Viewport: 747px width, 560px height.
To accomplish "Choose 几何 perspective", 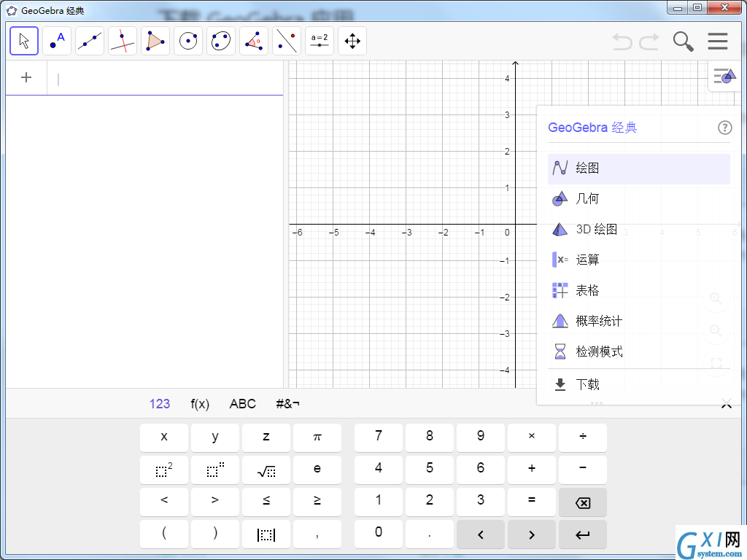I will point(639,199).
